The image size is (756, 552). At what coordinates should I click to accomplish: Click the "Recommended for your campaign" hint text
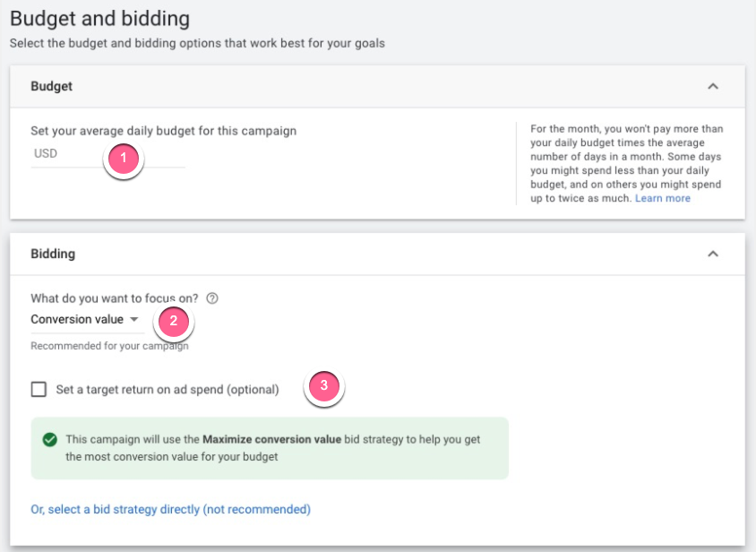coord(108,345)
